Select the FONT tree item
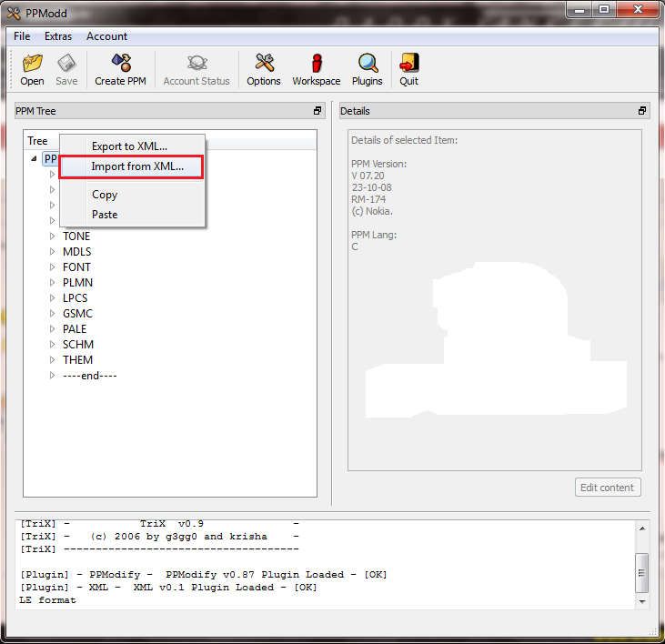The width and height of the screenshot is (665, 644). 76,267
